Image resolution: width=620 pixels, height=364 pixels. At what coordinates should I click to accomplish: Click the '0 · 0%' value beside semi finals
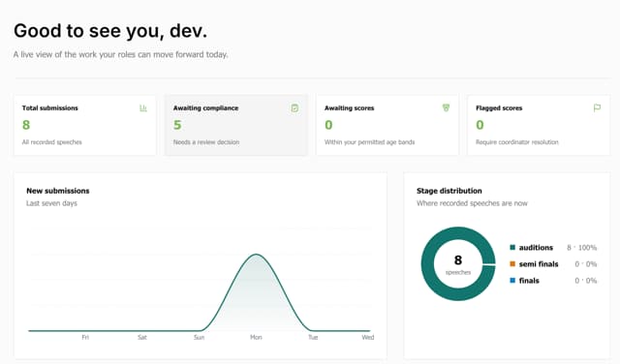click(585, 264)
